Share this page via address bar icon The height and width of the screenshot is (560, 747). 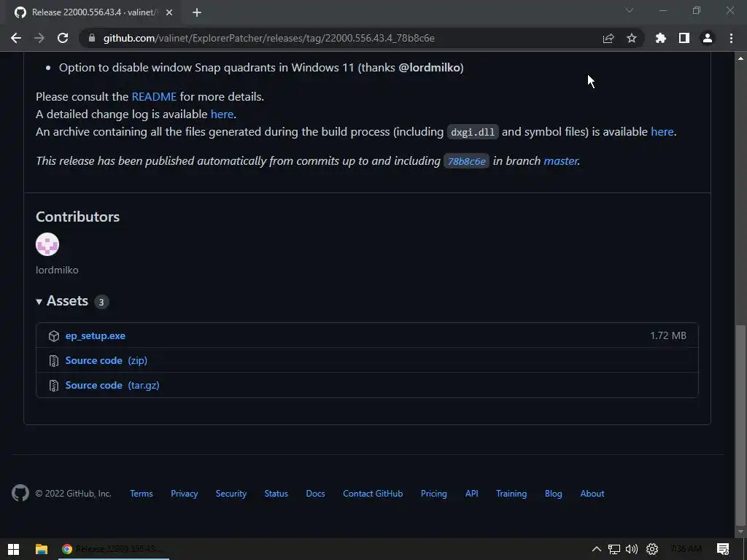click(608, 38)
